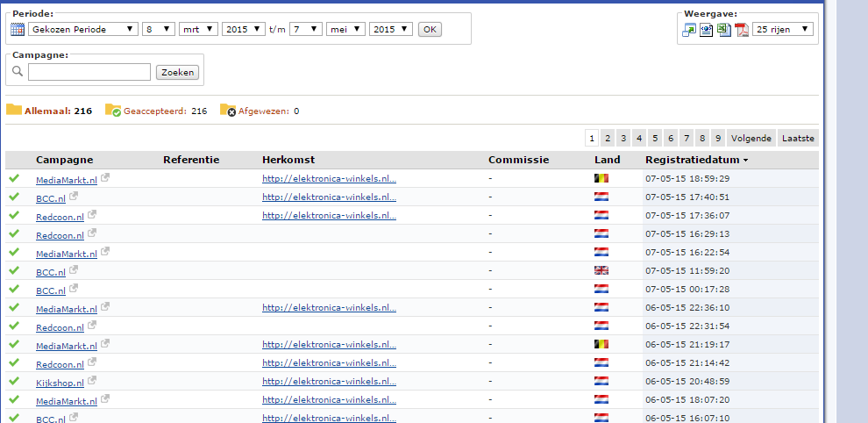Go to page 5

click(x=655, y=138)
